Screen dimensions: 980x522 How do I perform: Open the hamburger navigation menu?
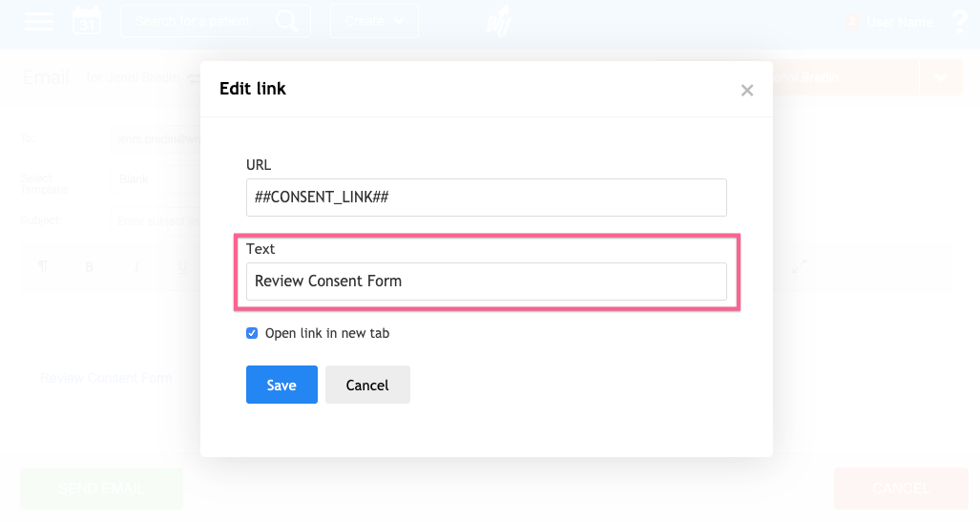(39, 21)
